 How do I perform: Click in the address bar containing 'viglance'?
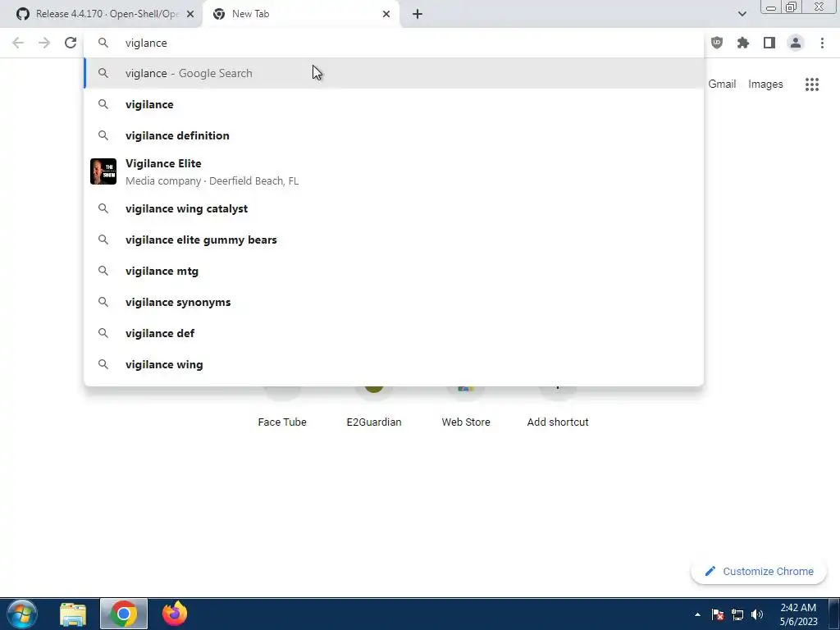pyautogui.click(x=394, y=43)
